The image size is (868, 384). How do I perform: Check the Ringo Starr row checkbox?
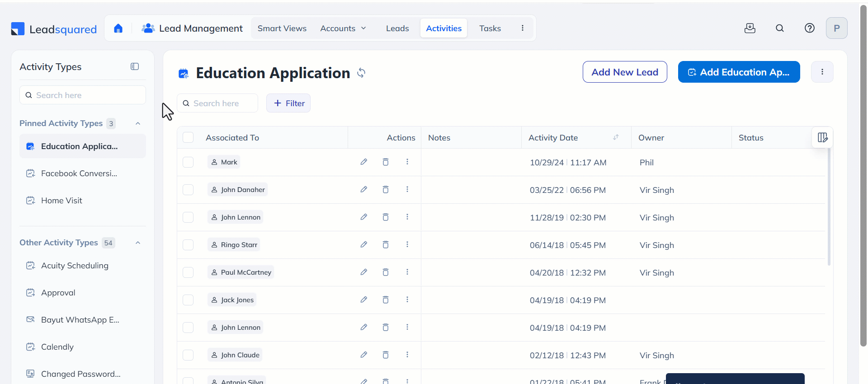(x=188, y=245)
